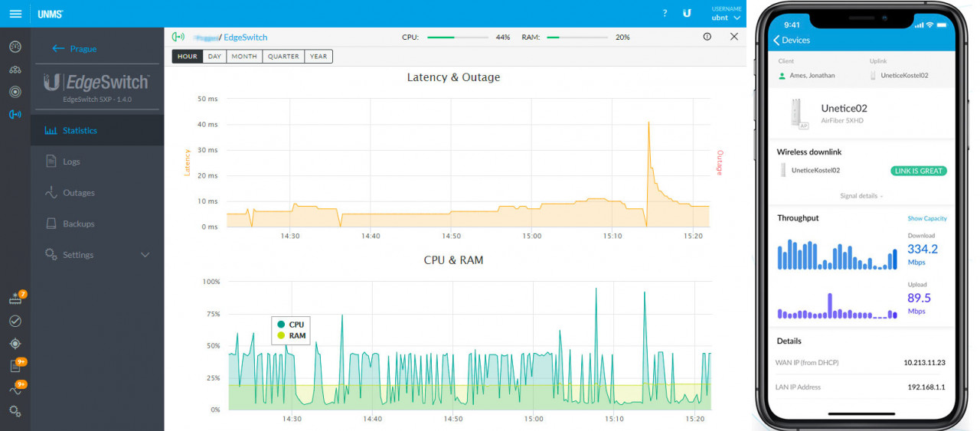This screenshot has height=431, width=980.
Task: Open the logs document icon with 9+ badge
Action: pyautogui.click(x=15, y=366)
